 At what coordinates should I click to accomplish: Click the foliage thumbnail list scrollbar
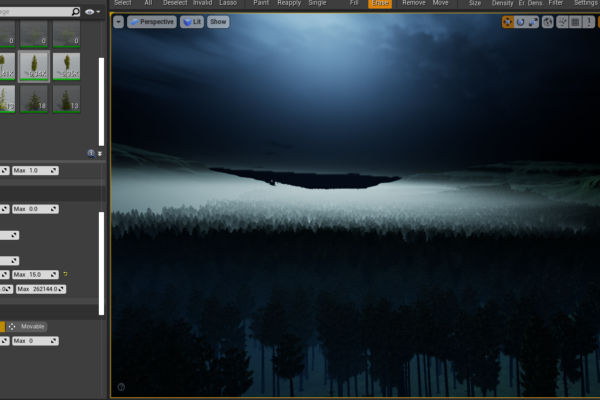click(x=101, y=102)
